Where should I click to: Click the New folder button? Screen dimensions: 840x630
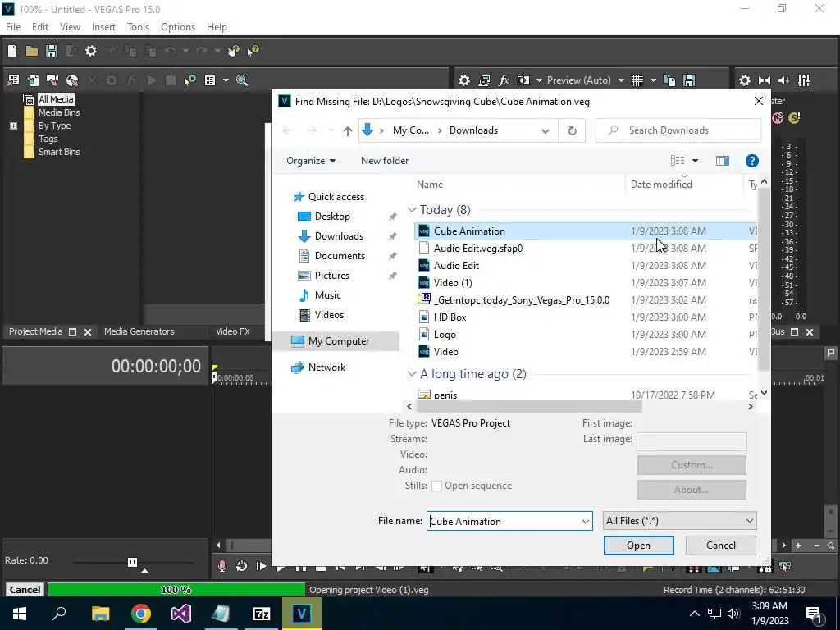(385, 161)
